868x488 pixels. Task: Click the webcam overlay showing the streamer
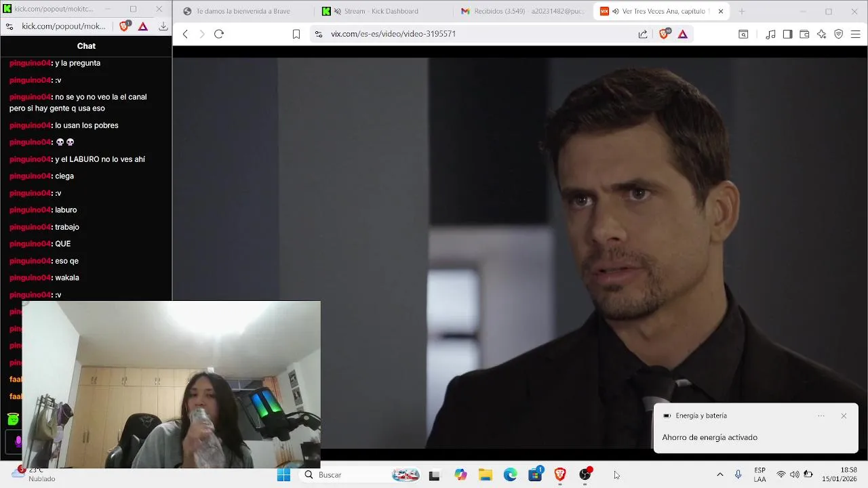pos(171,384)
